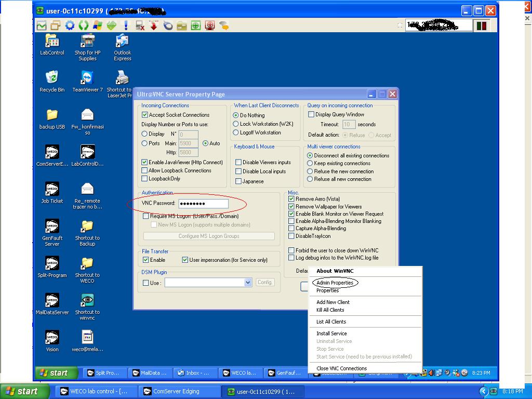Choose Install Service from the menu
The image size is (532, 399).
click(331, 334)
